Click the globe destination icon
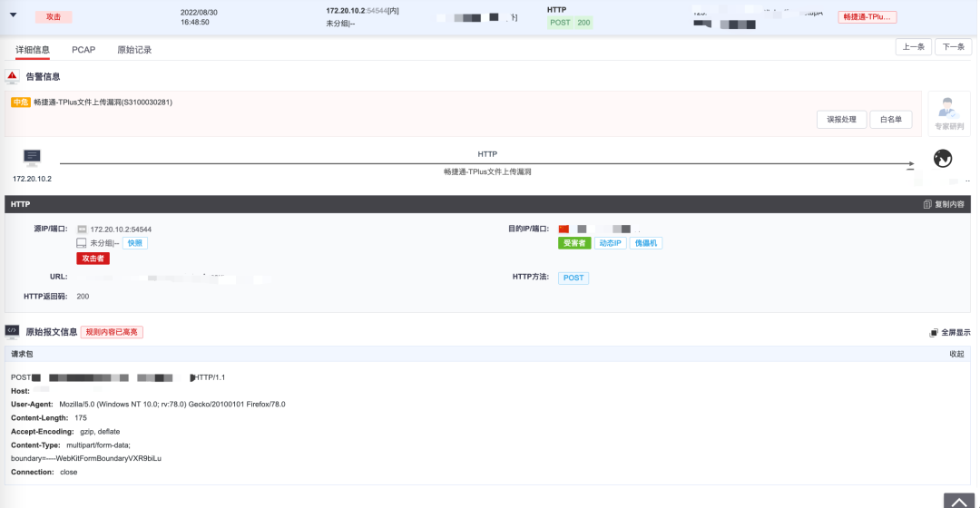Screen dimensions: 980x508 pos(943,159)
